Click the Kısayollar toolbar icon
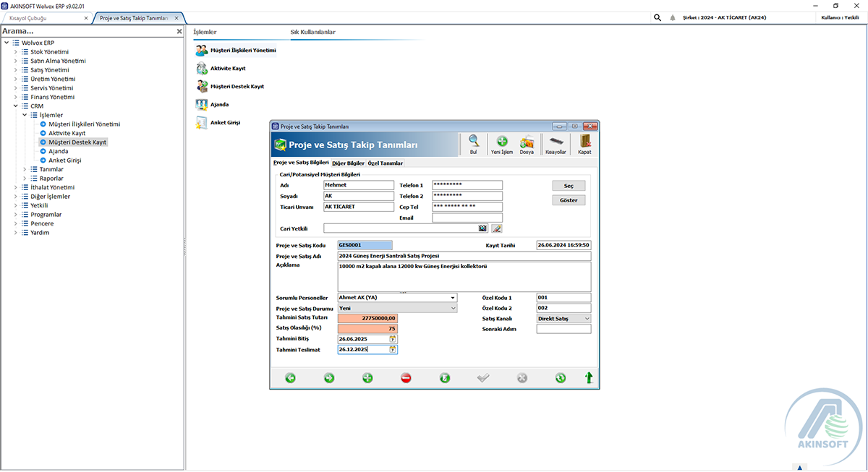This screenshot has width=868, height=472. pos(556,142)
